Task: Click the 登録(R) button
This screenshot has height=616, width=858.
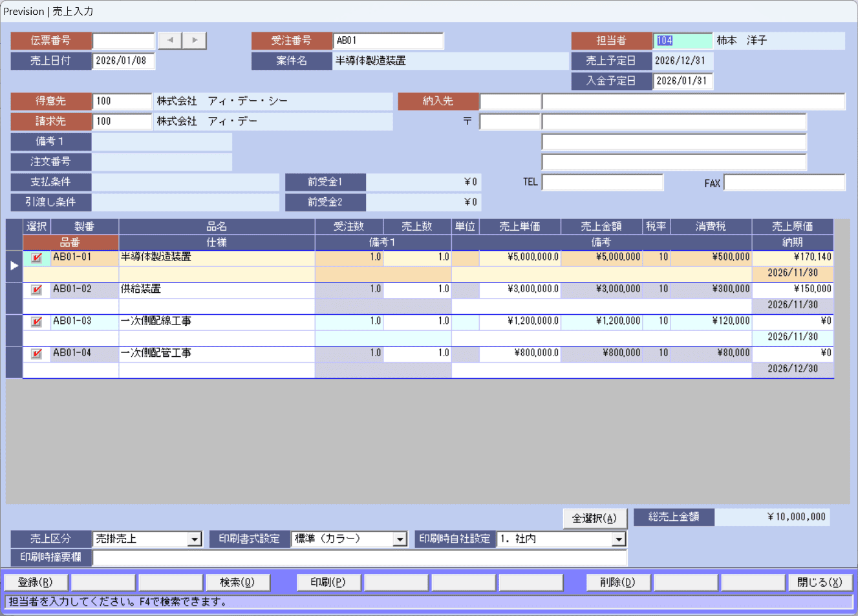Action: pos(36,582)
